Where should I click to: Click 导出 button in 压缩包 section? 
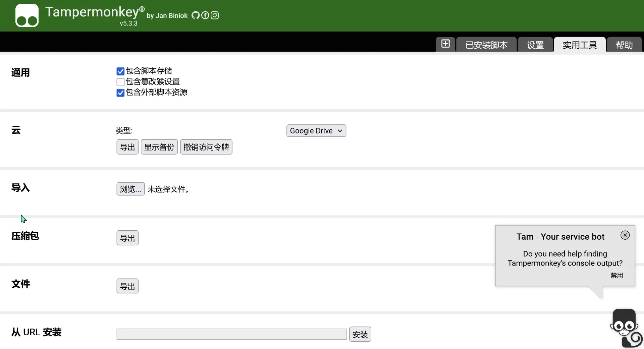pyautogui.click(x=127, y=238)
